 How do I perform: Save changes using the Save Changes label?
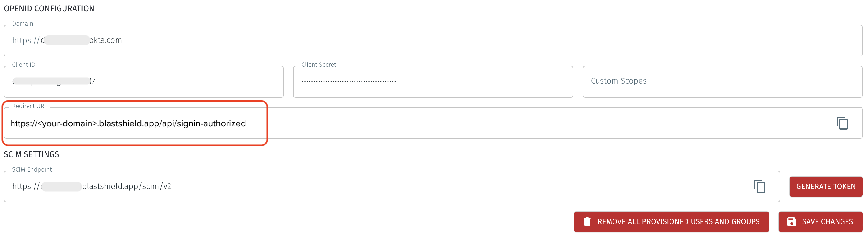click(827, 221)
